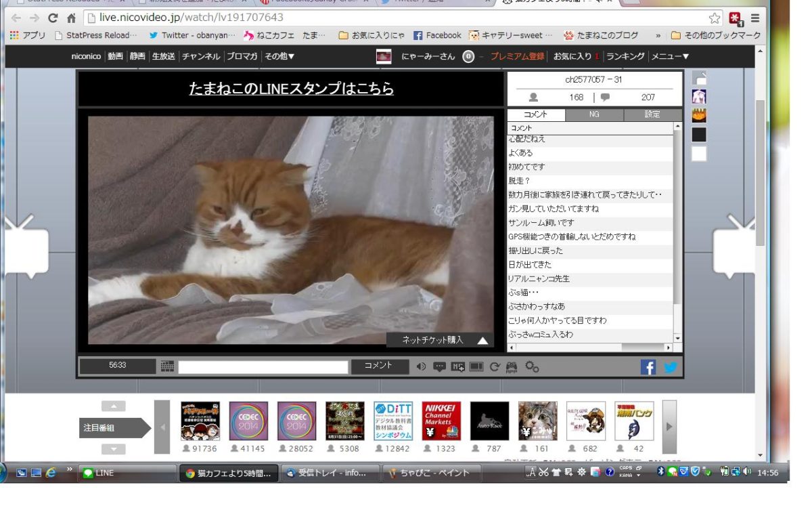Click the address bar URL
Screen dimensions: 812x508
tap(191, 18)
